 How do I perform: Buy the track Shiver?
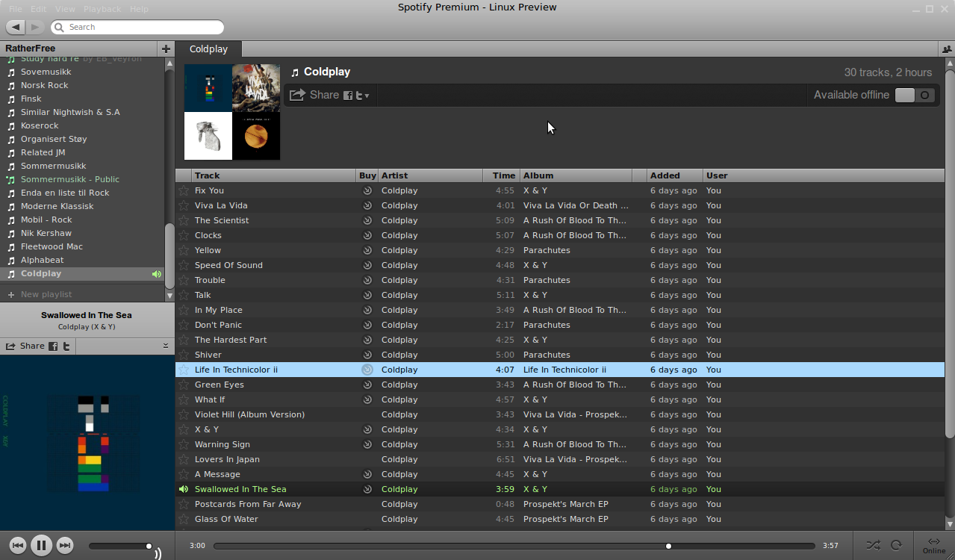click(x=367, y=355)
